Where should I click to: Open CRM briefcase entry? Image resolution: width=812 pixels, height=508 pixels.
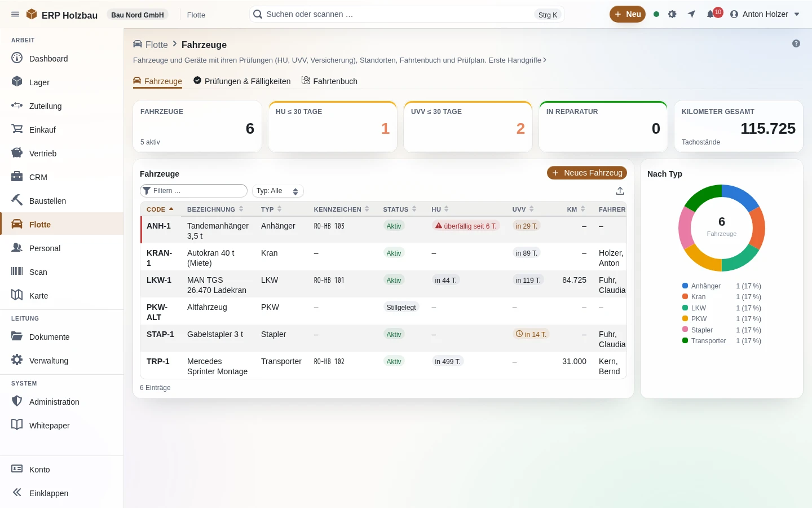62,177
